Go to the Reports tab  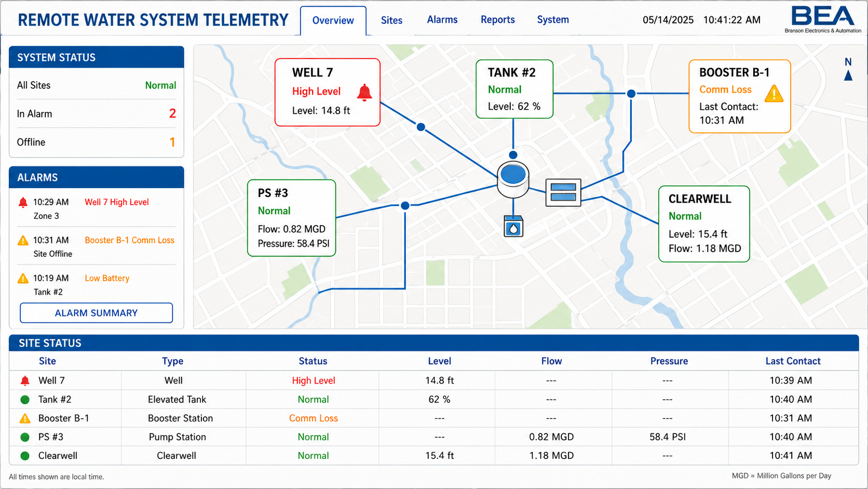coord(498,20)
